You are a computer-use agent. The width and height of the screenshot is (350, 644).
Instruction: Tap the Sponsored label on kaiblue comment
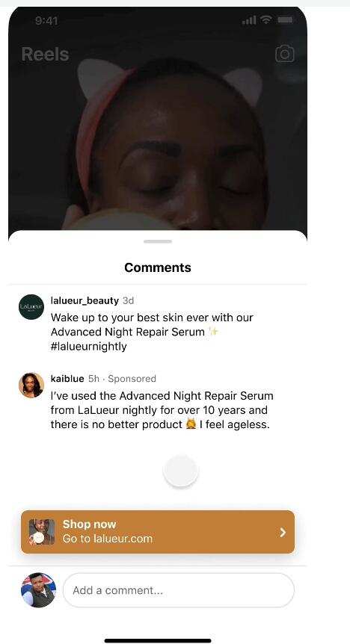point(132,379)
